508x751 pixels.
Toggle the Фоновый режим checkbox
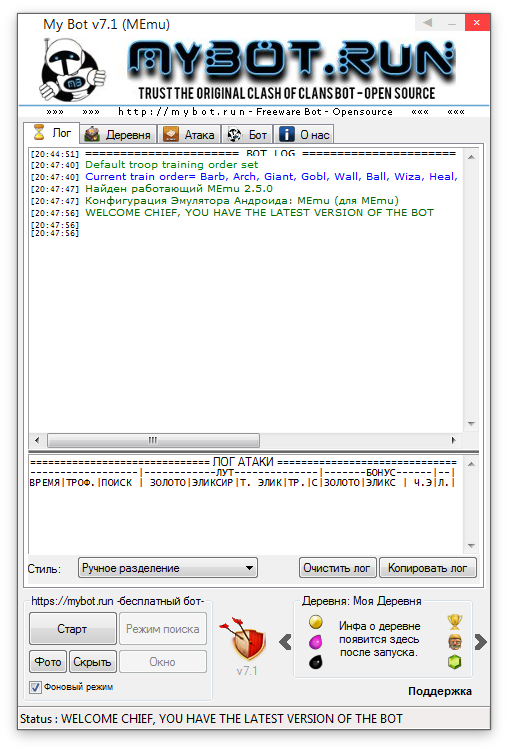click(35, 687)
